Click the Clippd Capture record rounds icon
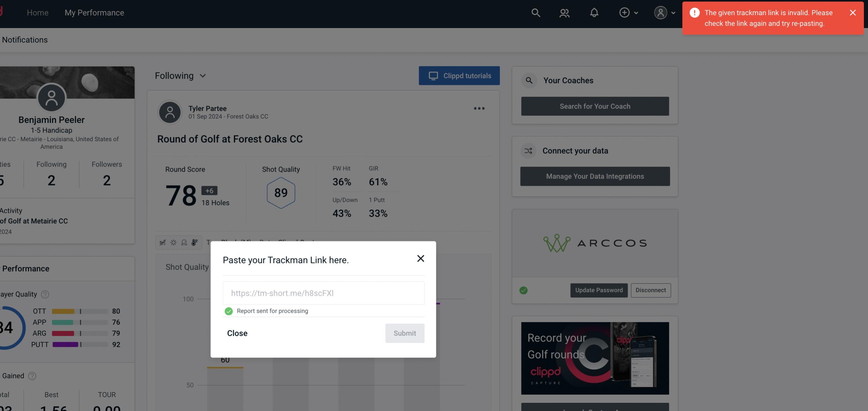 (595, 358)
